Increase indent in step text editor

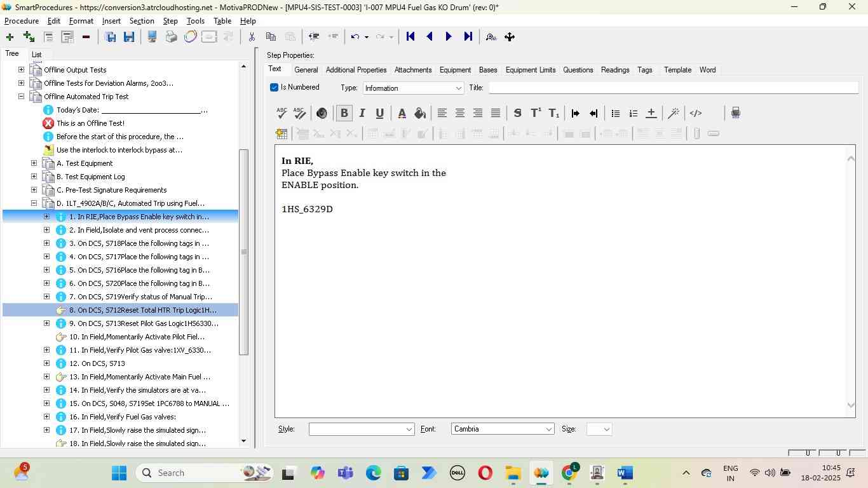coord(576,113)
